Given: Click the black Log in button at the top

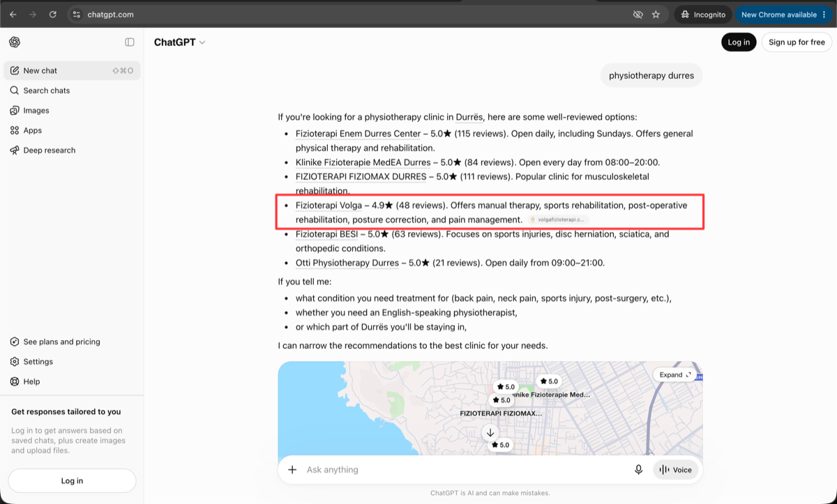Looking at the screenshot, I should coord(739,43).
